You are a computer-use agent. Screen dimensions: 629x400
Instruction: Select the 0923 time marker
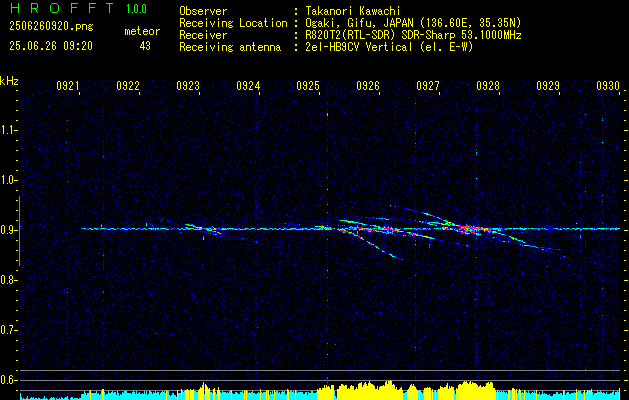188,86
